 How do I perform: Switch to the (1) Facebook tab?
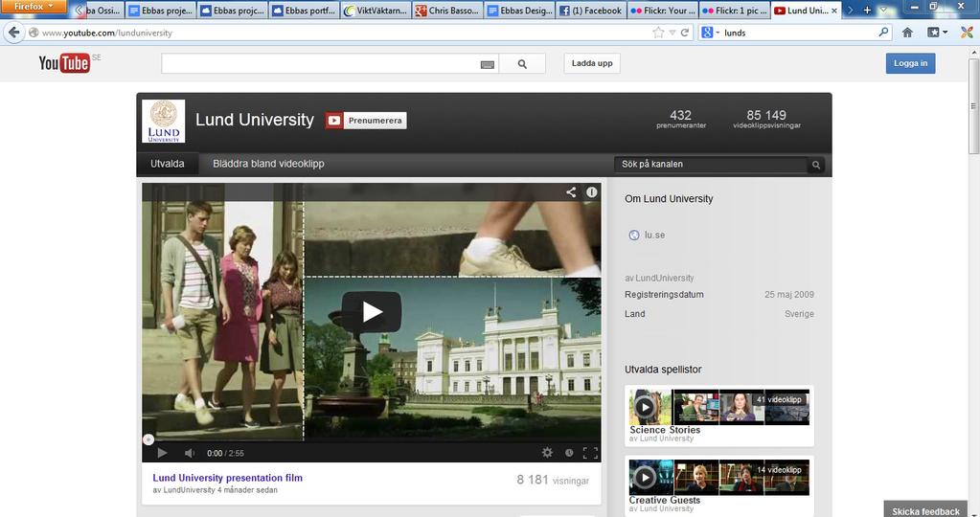591,11
